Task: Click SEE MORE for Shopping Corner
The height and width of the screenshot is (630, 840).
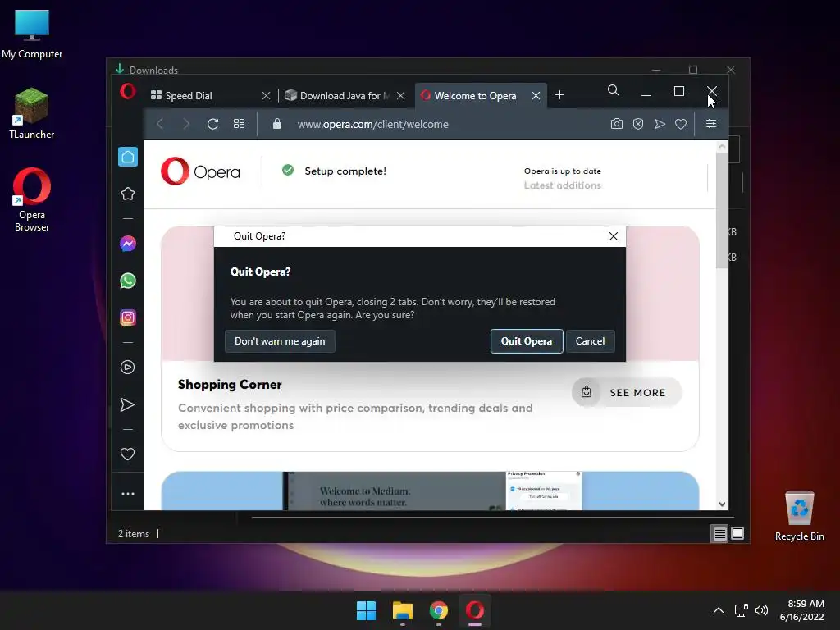Action: [x=627, y=392]
